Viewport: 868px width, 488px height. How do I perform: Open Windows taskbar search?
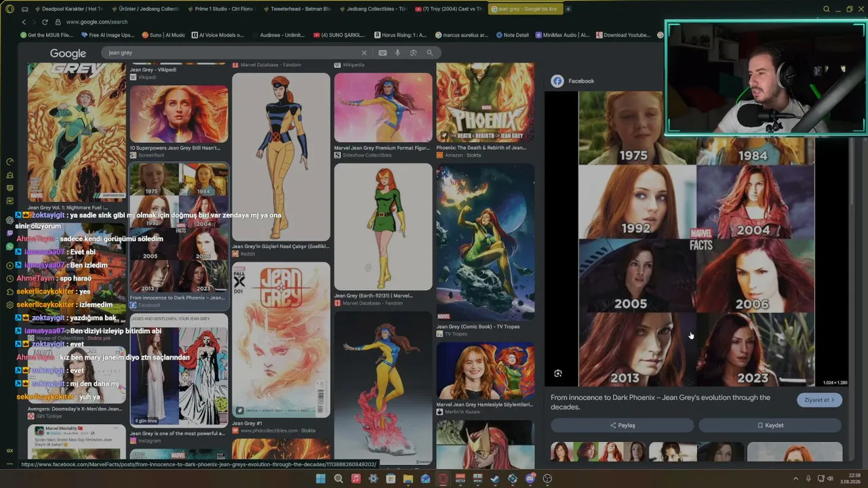coord(338,479)
